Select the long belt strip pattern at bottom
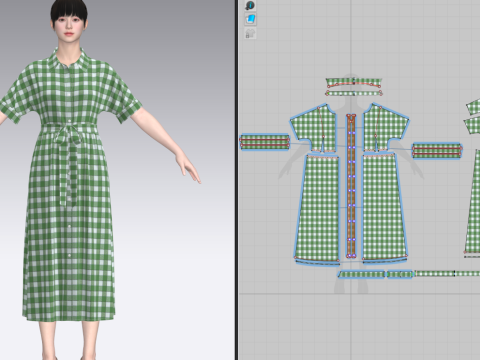 [x=361, y=274]
